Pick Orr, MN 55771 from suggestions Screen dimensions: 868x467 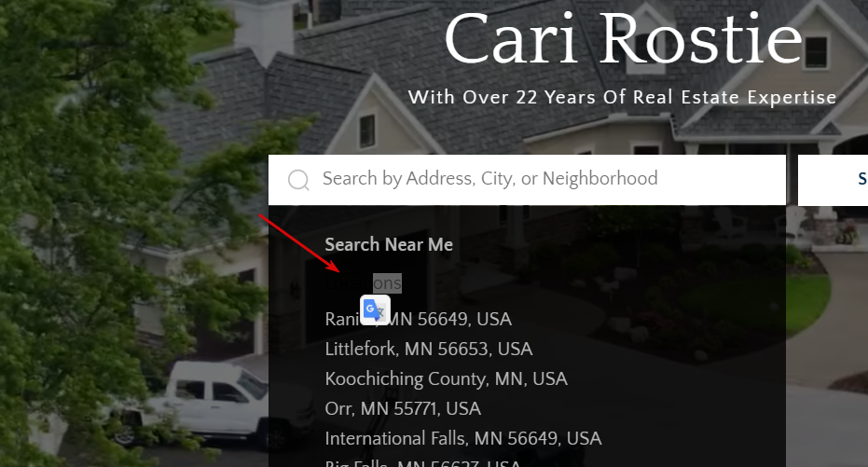click(x=403, y=409)
